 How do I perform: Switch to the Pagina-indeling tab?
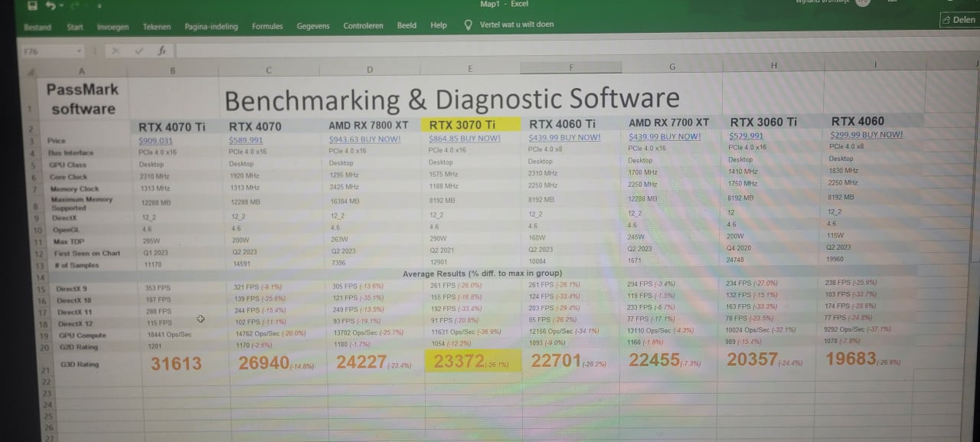point(211,26)
